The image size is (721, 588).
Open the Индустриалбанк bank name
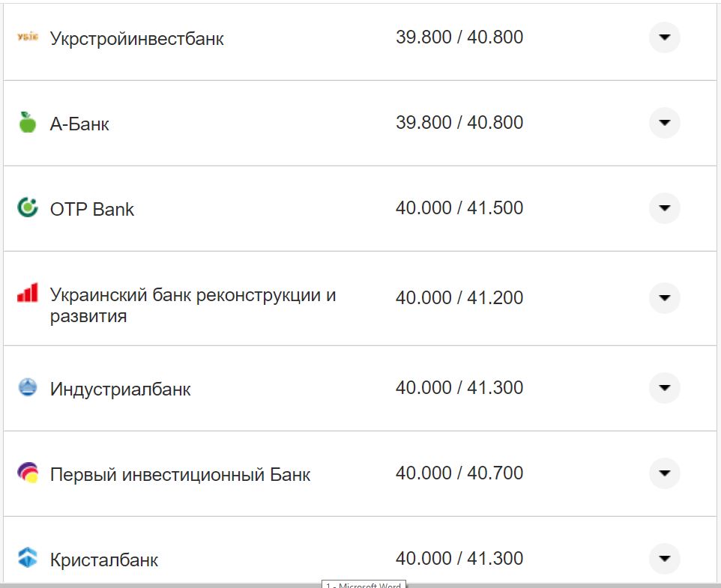tap(120, 387)
